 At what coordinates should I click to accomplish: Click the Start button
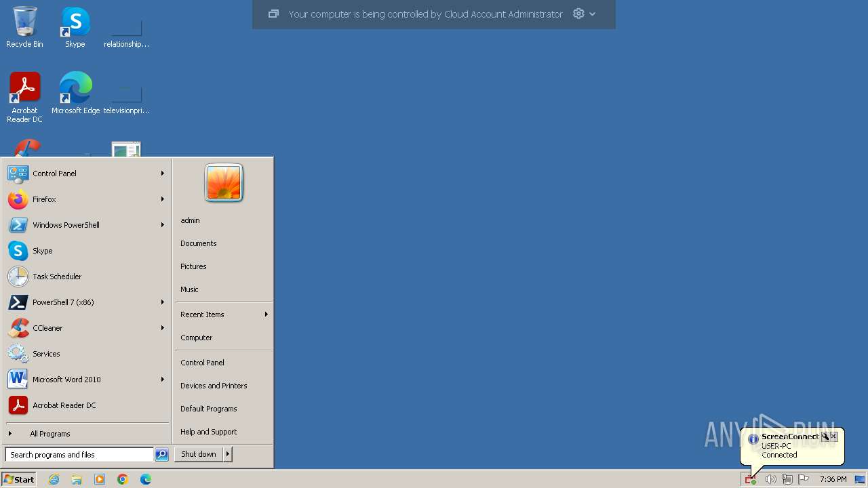[x=19, y=479]
